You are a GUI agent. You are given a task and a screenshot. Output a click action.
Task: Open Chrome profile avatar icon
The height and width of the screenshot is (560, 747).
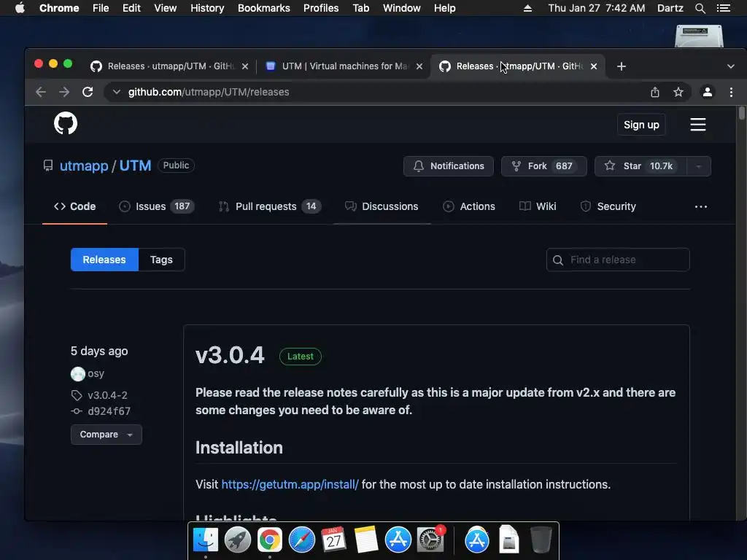(x=708, y=92)
